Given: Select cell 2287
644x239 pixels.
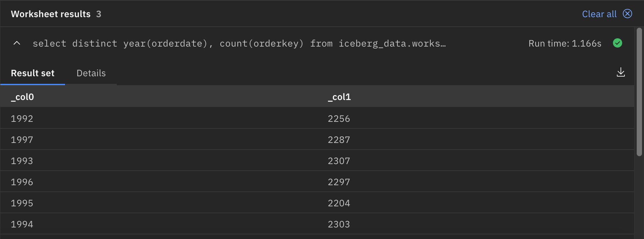Looking at the screenshot, I should click(x=339, y=140).
